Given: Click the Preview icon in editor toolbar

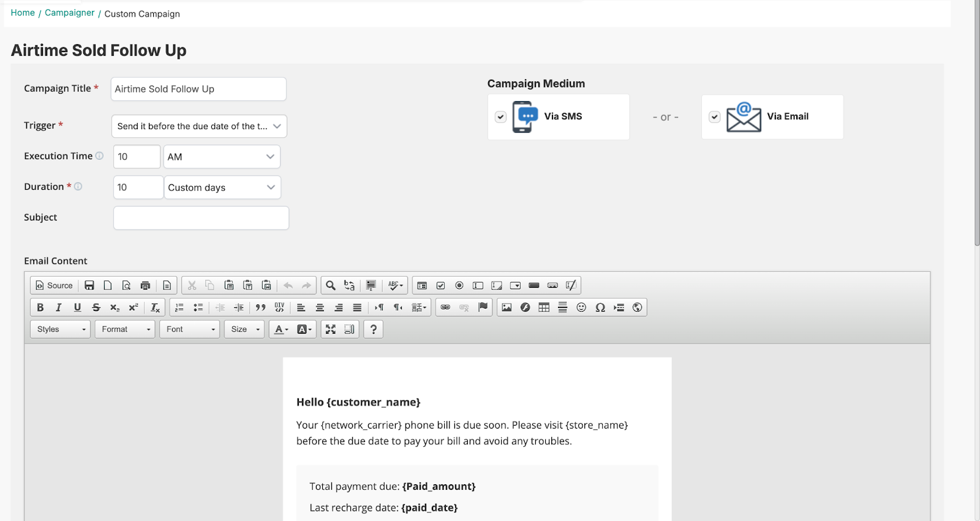Looking at the screenshot, I should point(126,285).
